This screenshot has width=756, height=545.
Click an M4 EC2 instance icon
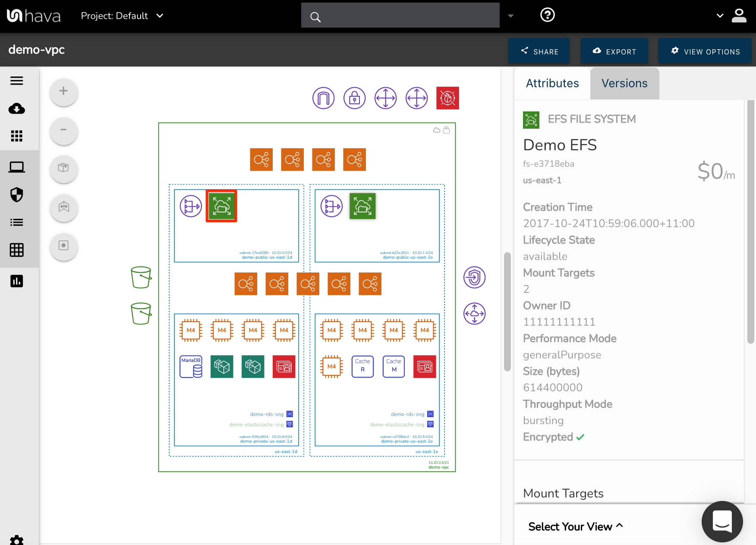[191, 330]
